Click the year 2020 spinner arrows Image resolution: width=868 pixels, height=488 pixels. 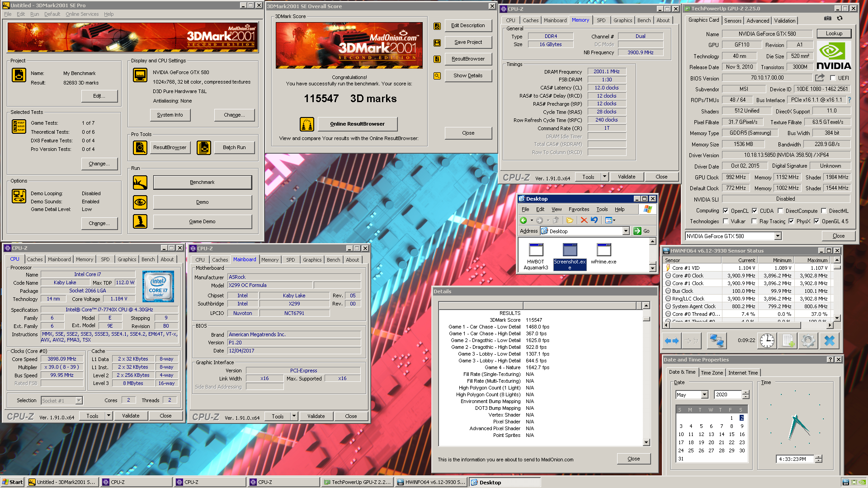(x=745, y=394)
